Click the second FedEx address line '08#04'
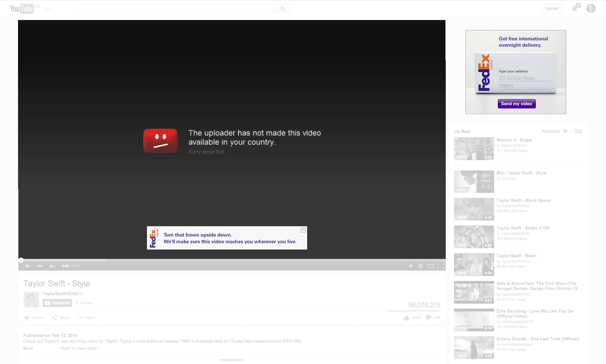Screen dimensions: 606x364 525,86
